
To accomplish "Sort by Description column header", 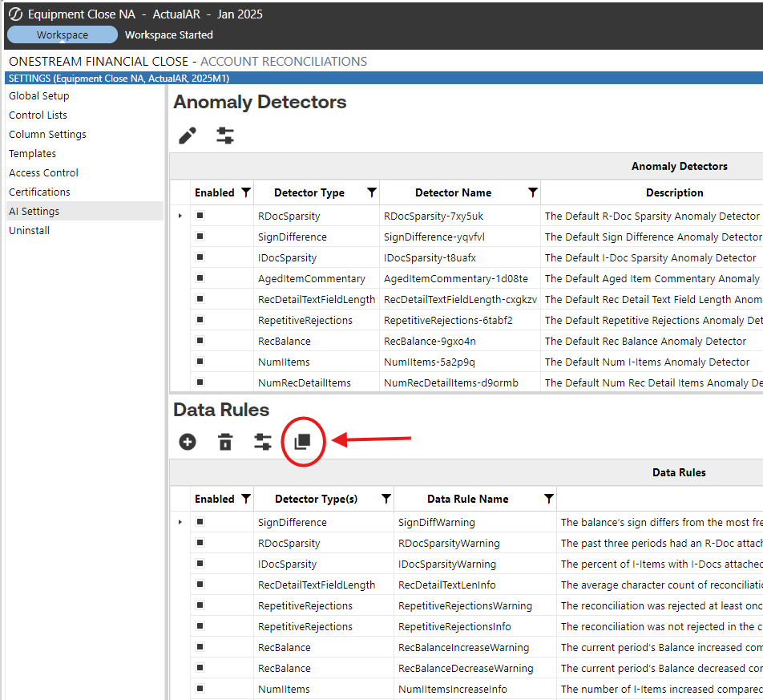I will click(675, 192).
